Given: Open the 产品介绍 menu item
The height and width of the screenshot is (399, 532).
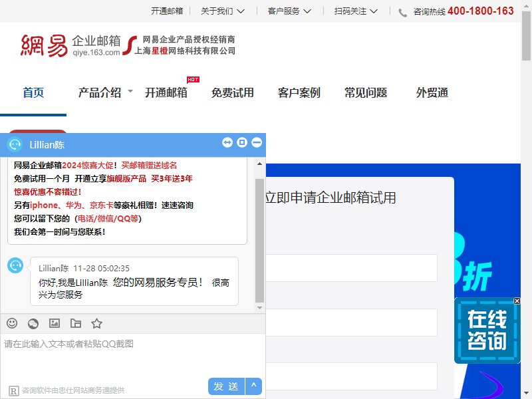Looking at the screenshot, I should 99,92.
